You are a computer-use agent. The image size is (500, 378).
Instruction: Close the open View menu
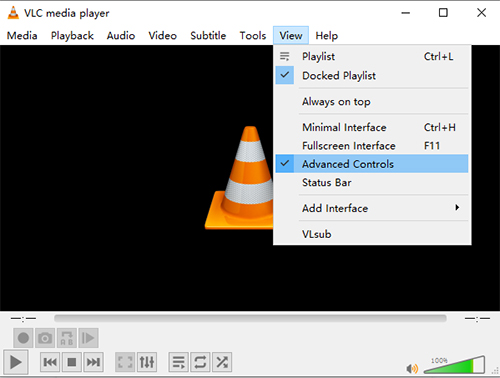(x=291, y=36)
